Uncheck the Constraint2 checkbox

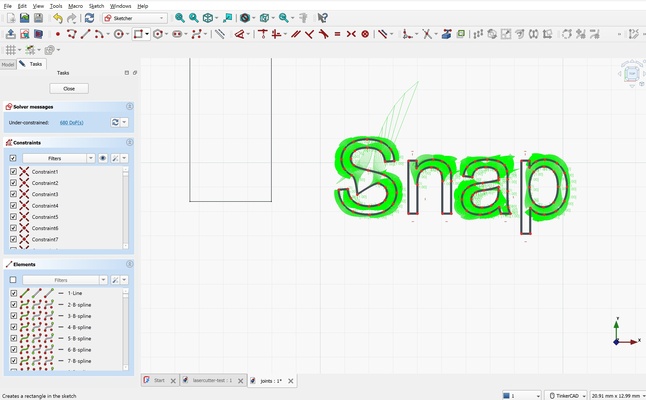(13, 182)
